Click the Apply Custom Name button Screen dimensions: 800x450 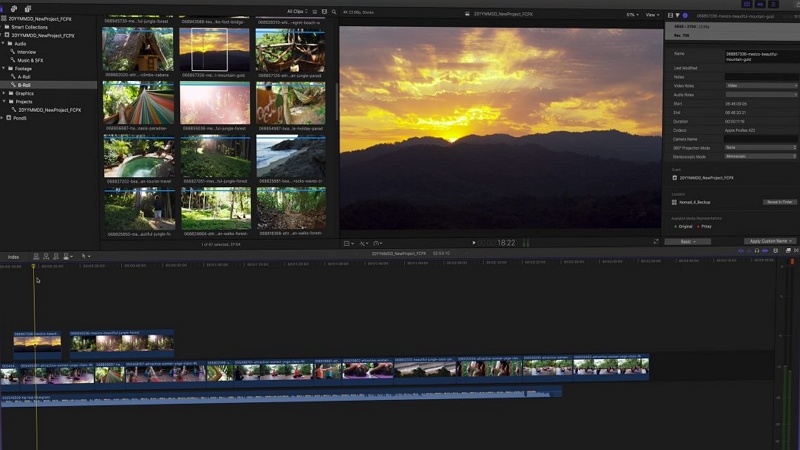[x=770, y=241]
